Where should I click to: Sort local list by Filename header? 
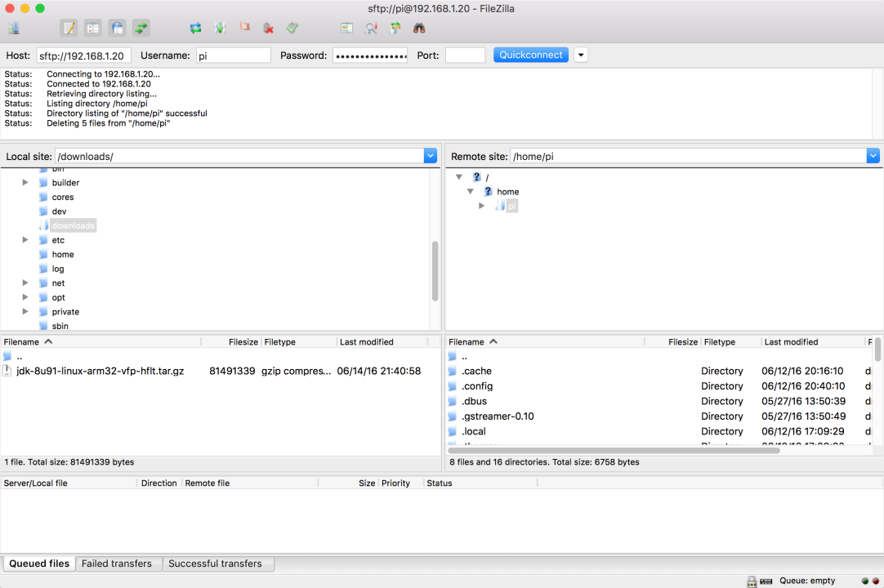click(100, 342)
